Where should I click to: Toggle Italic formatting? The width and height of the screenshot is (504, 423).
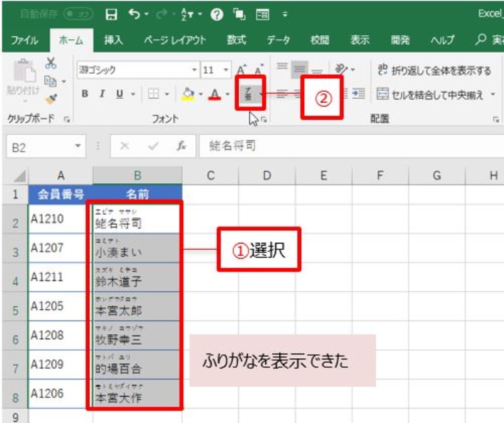point(101,94)
